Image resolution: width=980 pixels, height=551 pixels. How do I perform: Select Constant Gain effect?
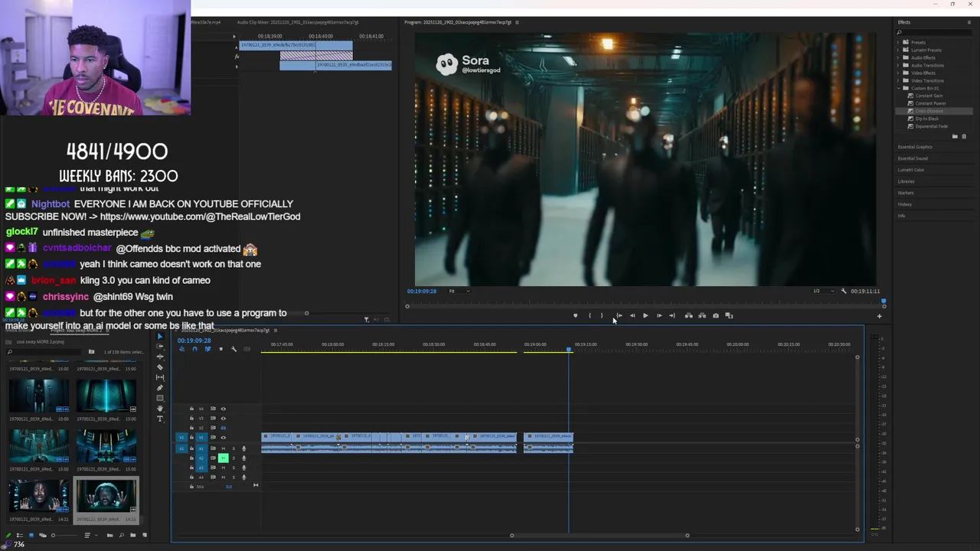pyautogui.click(x=929, y=96)
